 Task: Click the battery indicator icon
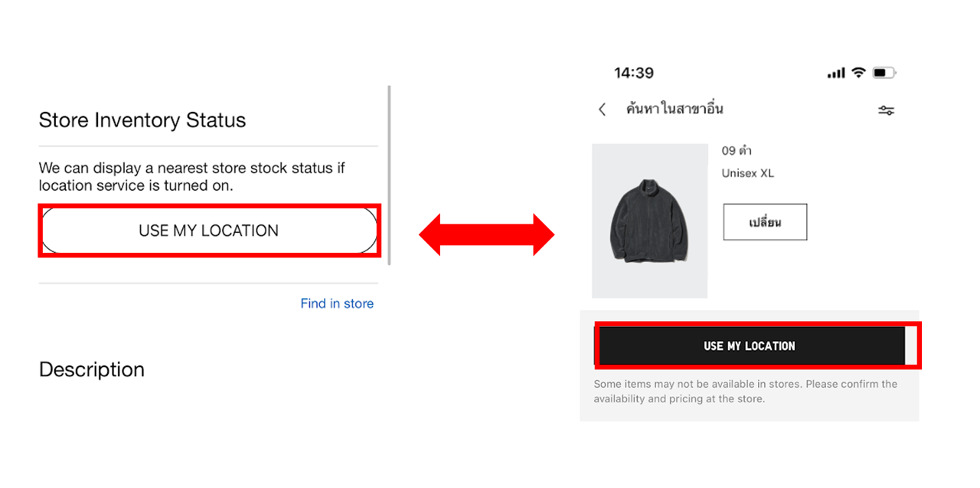tap(884, 73)
